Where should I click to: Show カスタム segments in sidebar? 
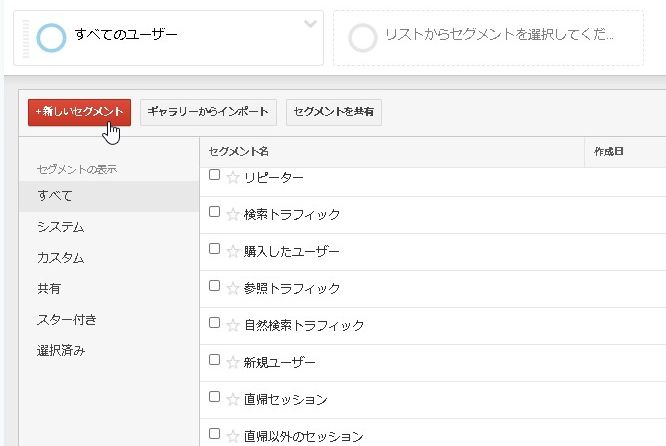pyautogui.click(x=60, y=258)
